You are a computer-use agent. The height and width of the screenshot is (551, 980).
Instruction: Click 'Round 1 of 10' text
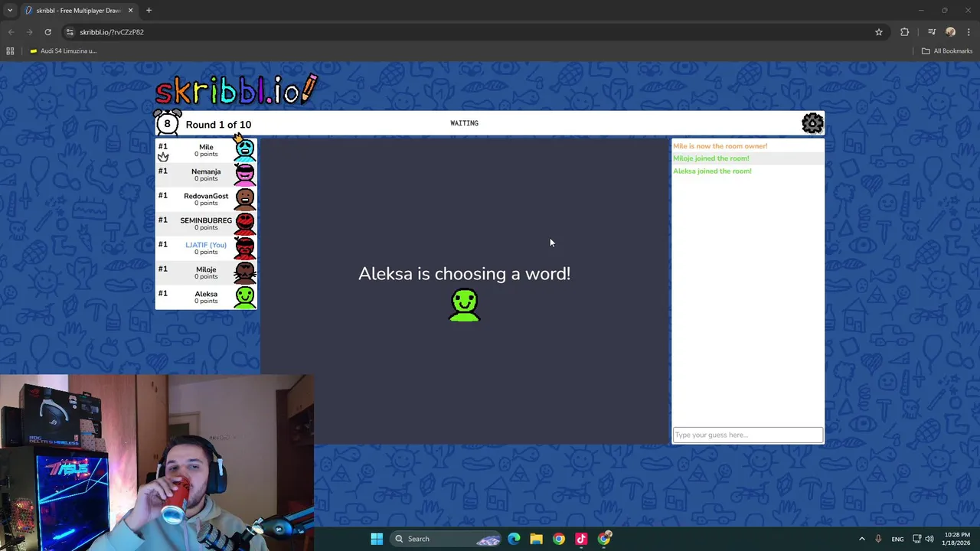[x=218, y=125]
